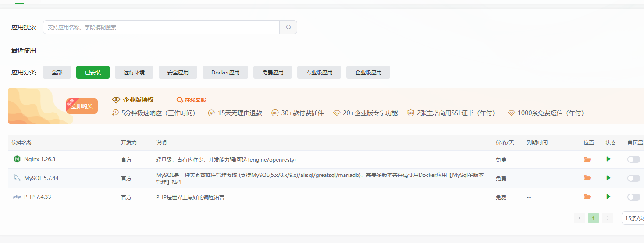Go to next page arrow

click(608, 218)
